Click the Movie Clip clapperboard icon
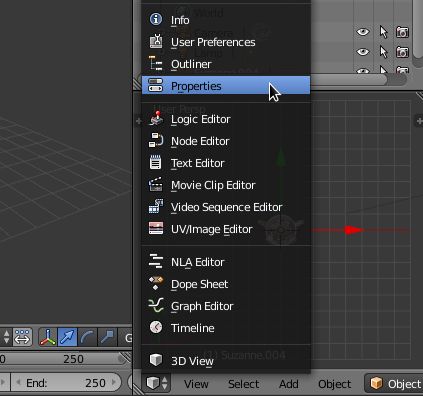Viewport: 423px width, 396px height. 156,184
